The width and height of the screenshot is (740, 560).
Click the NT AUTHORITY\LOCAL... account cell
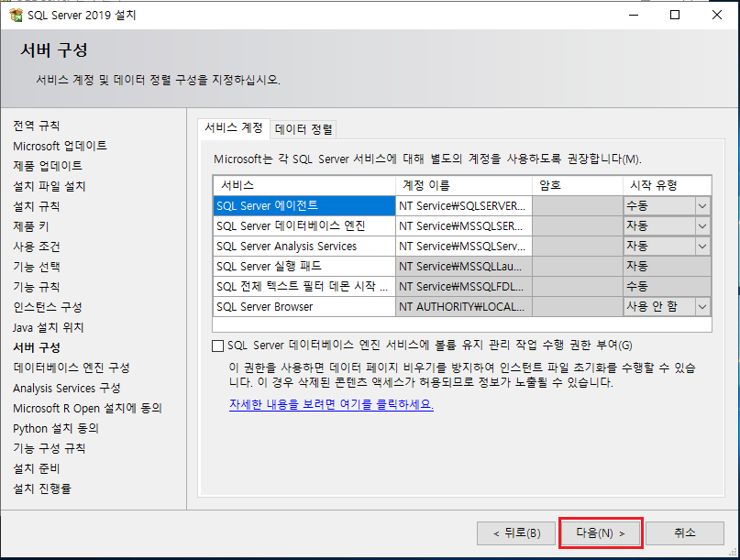coord(464,307)
